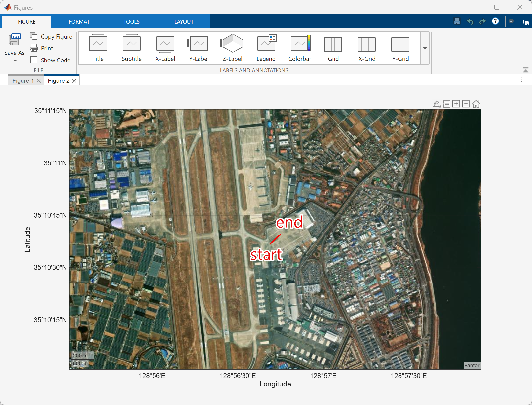
Task: Add a Title to the figure
Action: (98, 48)
